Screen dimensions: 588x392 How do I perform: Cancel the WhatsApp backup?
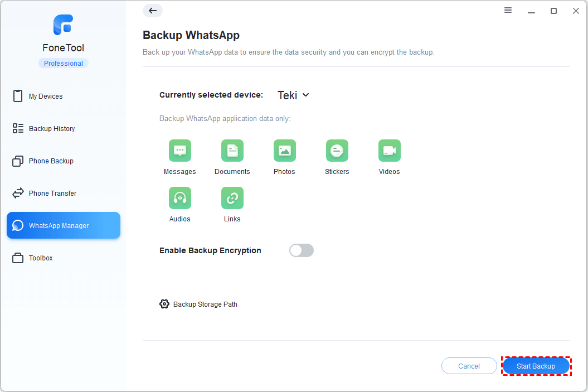pos(469,366)
